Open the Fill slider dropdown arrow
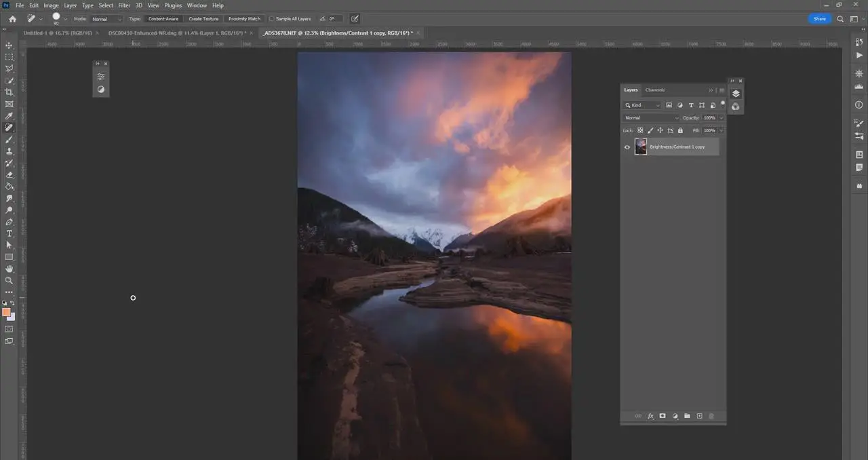The height and width of the screenshot is (460, 868). tap(722, 130)
